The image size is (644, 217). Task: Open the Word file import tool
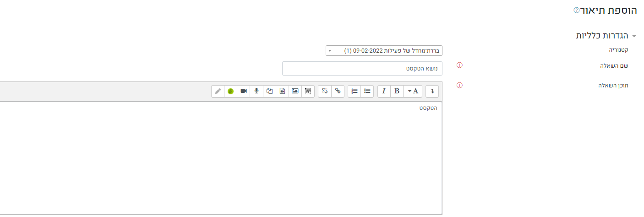tap(308, 91)
